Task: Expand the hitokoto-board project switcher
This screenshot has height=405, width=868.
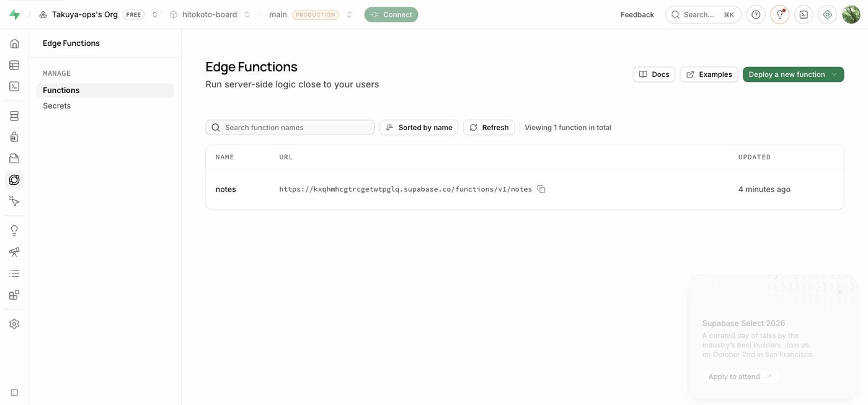Action: tap(247, 14)
